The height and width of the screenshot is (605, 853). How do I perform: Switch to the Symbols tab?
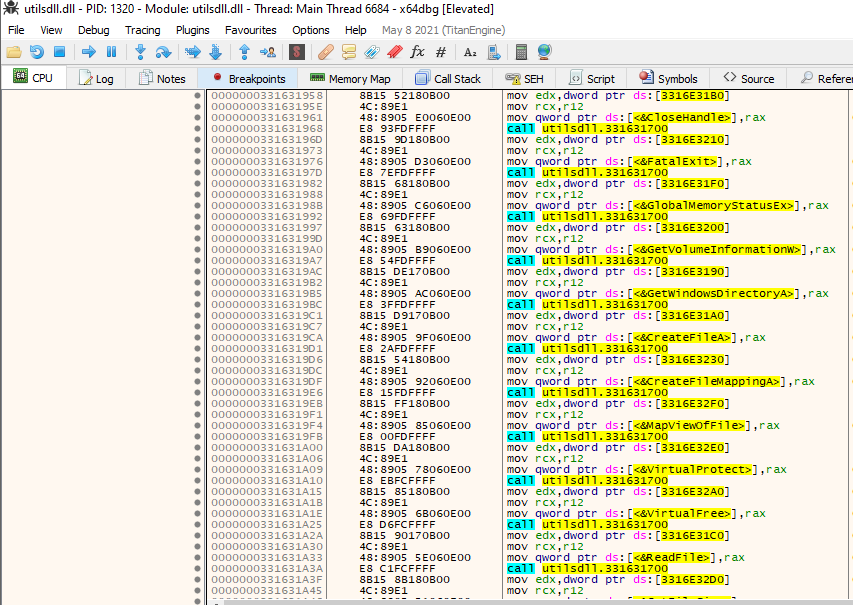[668, 78]
